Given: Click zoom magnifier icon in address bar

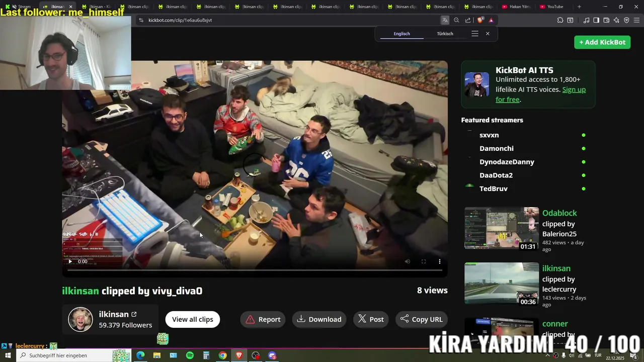Looking at the screenshot, I should pos(456,20).
